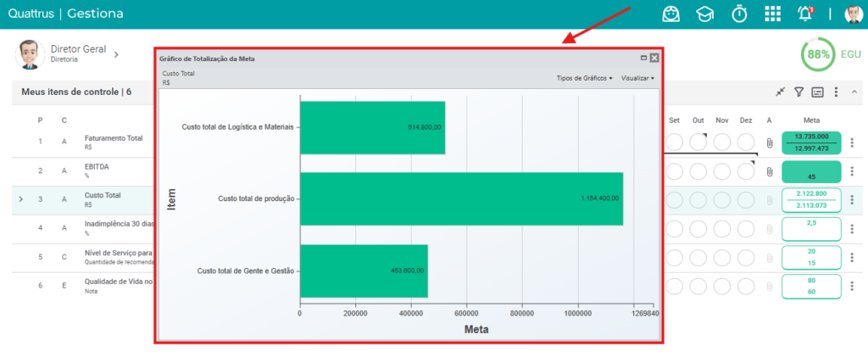Screen dimensions: 868x363
Task: Open the Tipos de Gráficos dropdown
Action: [585, 78]
